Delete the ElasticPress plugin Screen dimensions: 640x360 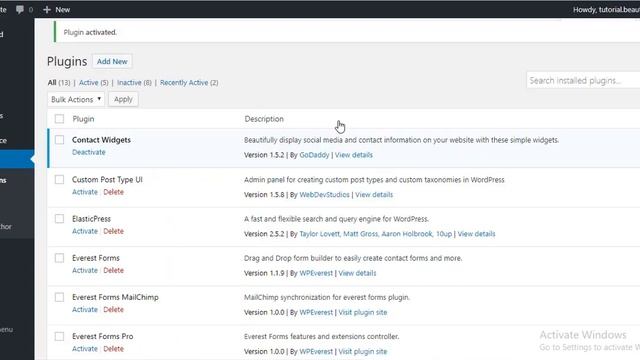(x=113, y=231)
